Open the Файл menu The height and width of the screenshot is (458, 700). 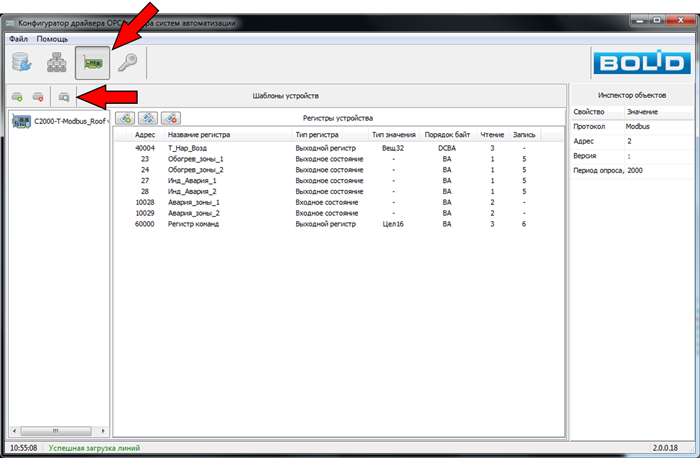19,38
